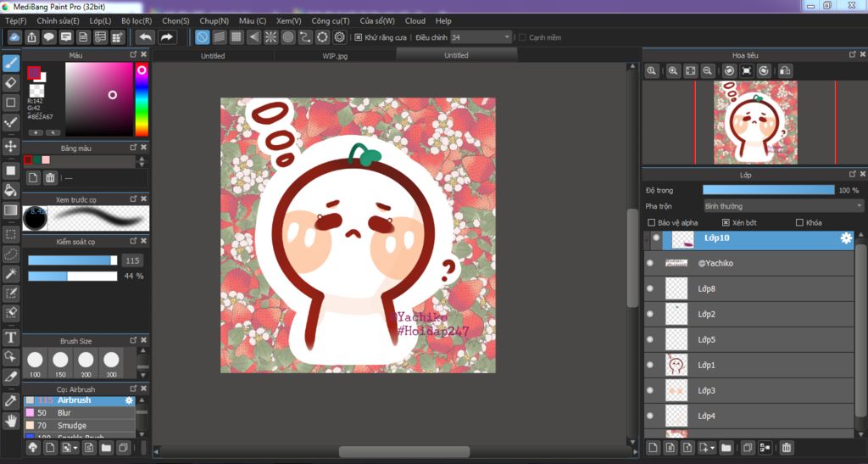Zoom in on the navigator panel
The image size is (868, 464).
(x=673, y=71)
